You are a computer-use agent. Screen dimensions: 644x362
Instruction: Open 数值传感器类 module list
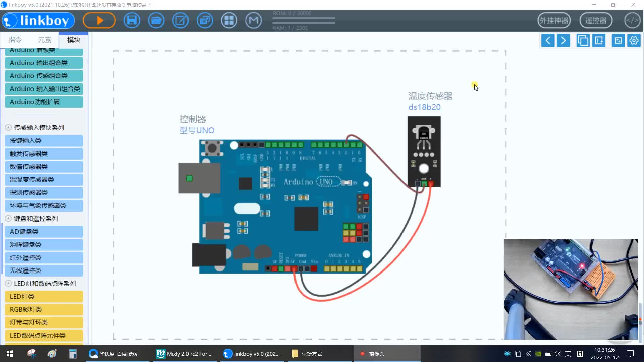pyautogui.click(x=44, y=167)
